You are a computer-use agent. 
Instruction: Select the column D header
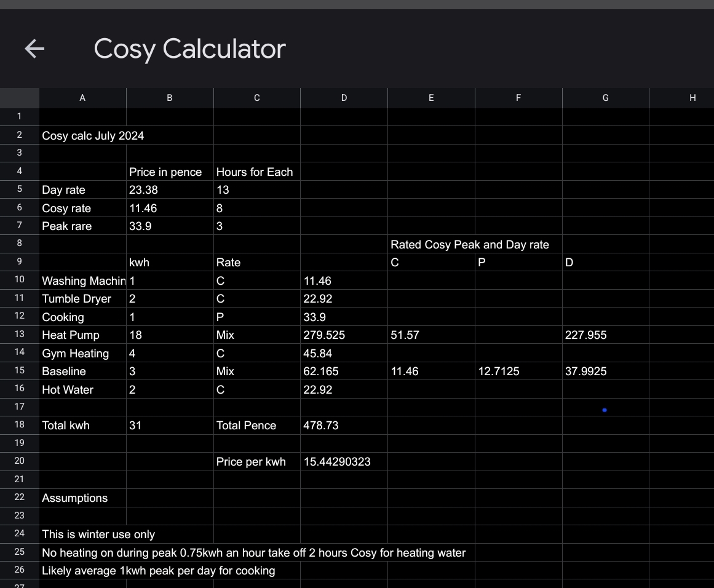click(344, 98)
